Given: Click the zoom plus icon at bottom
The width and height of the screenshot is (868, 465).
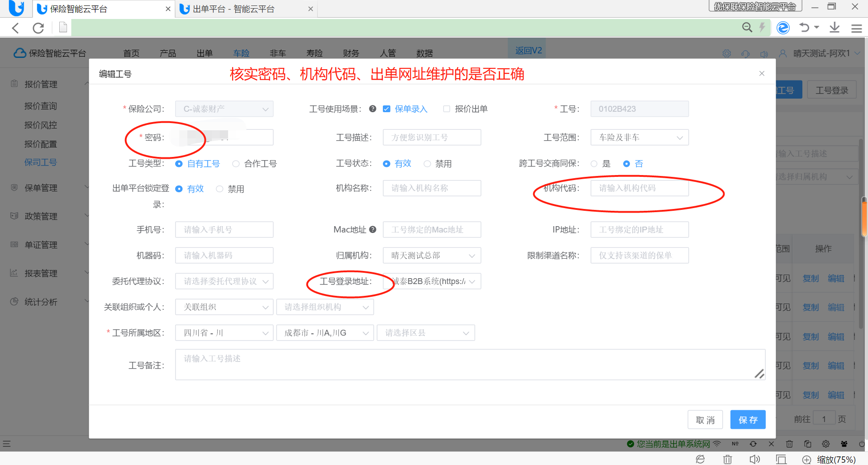Looking at the screenshot, I should pyautogui.click(x=806, y=460).
